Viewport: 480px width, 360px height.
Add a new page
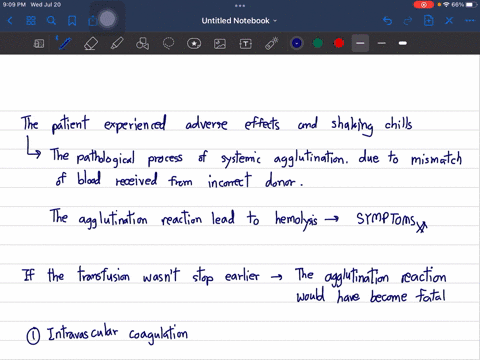click(x=428, y=21)
